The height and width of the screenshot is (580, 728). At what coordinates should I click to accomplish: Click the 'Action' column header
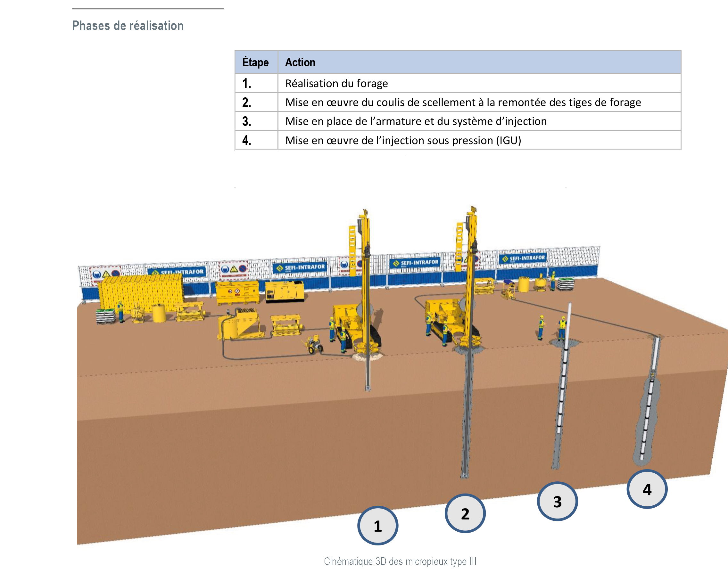click(x=300, y=62)
